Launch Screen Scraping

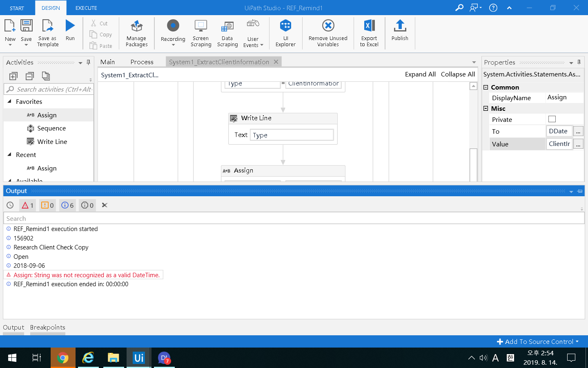pos(201,34)
